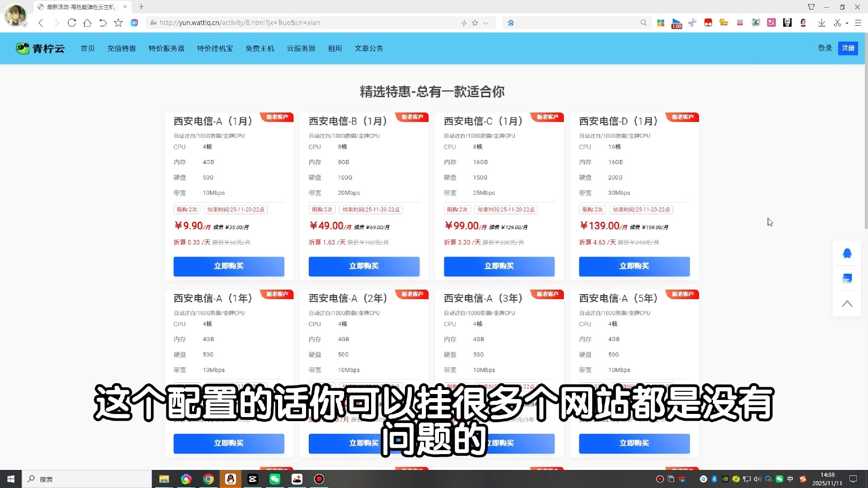This screenshot has width=868, height=488.
Task: Click the red Tampermonkey-style extension icon
Action: tap(708, 23)
